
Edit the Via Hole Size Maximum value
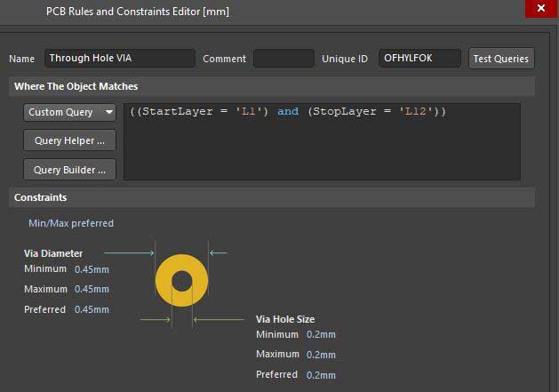(321, 355)
